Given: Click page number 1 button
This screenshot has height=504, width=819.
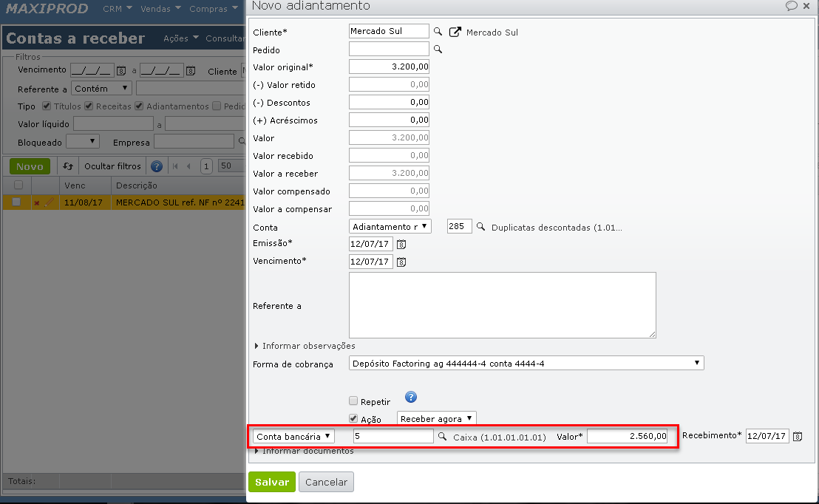Looking at the screenshot, I should [206, 166].
